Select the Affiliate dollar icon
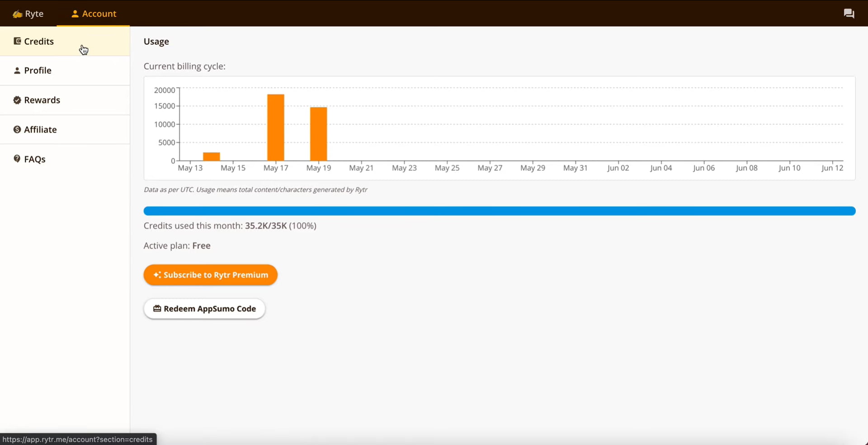This screenshot has width=868, height=445. click(17, 130)
